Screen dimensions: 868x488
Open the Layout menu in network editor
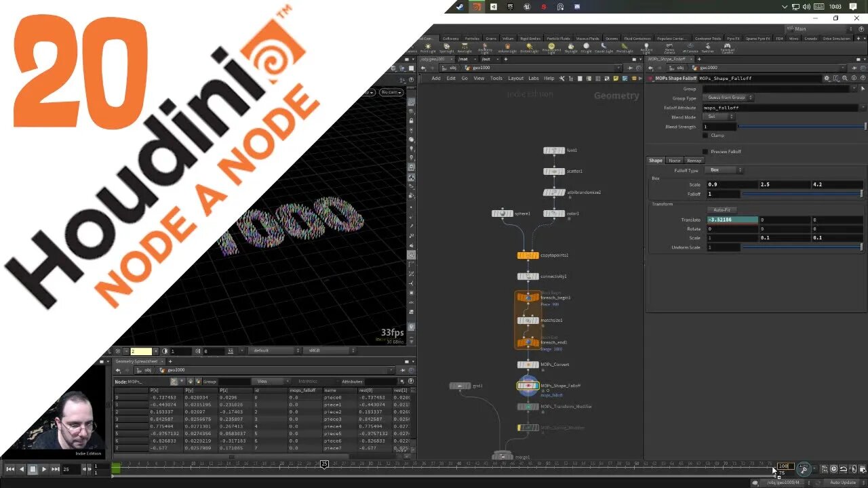click(515, 78)
